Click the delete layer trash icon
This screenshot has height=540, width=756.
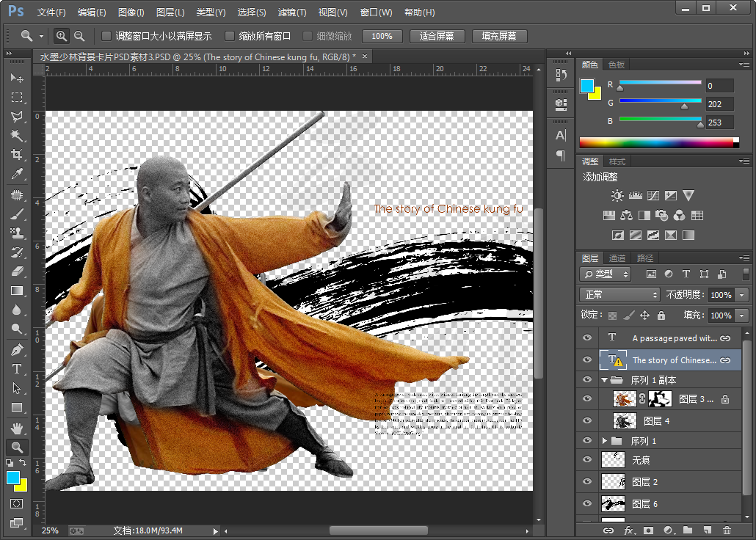click(727, 530)
